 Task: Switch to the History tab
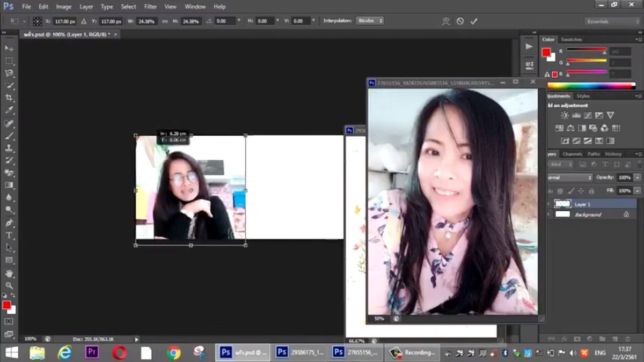click(613, 154)
